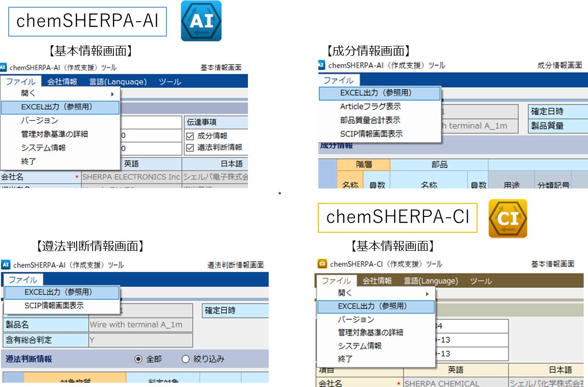Click the 英語 column header in chemSHERPA-CI table
Viewport: 588px width, 387px height.
point(455,370)
